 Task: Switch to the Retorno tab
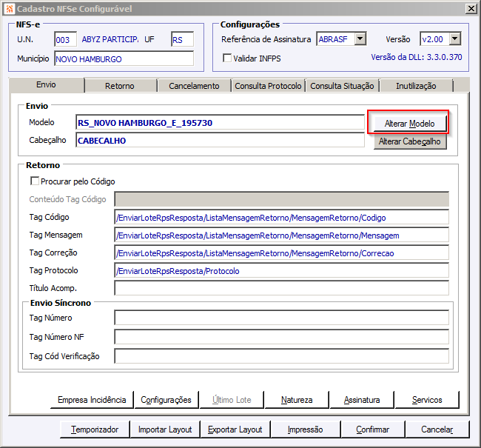[x=120, y=86]
